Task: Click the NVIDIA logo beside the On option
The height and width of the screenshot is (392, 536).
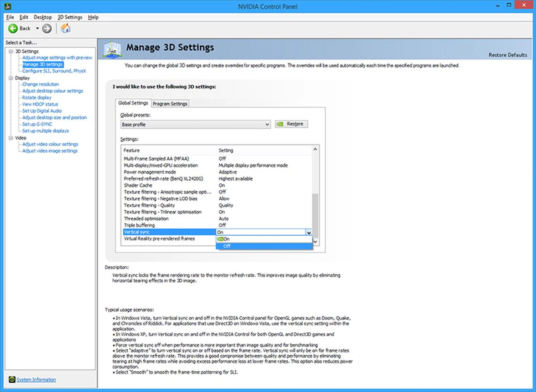Action: 220,239
